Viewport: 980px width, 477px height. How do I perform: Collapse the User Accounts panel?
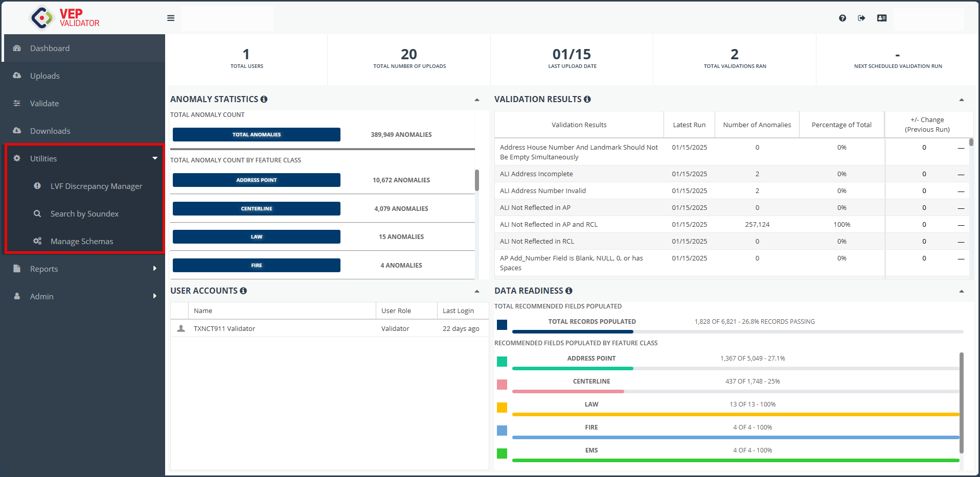(x=477, y=292)
